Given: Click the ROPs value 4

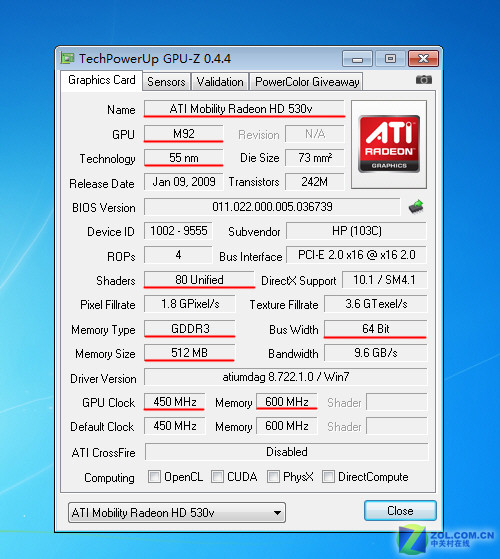Looking at the screenshot, I should point(178,255).
